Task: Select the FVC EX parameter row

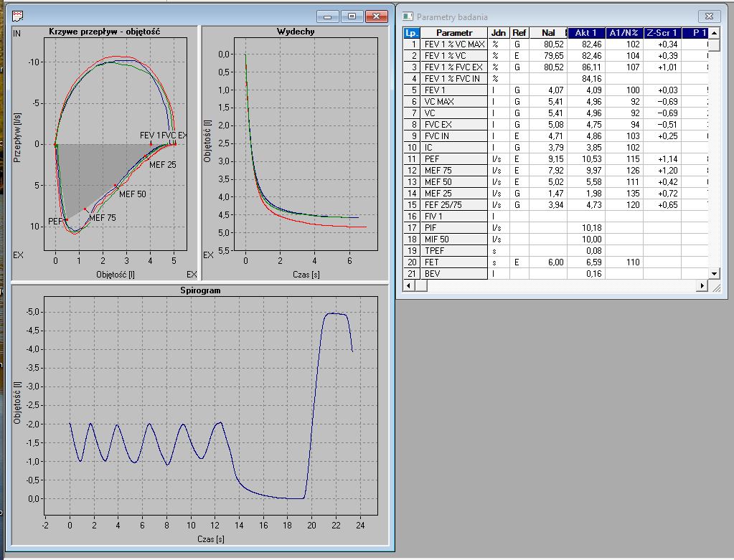Action: pos(555,125)
